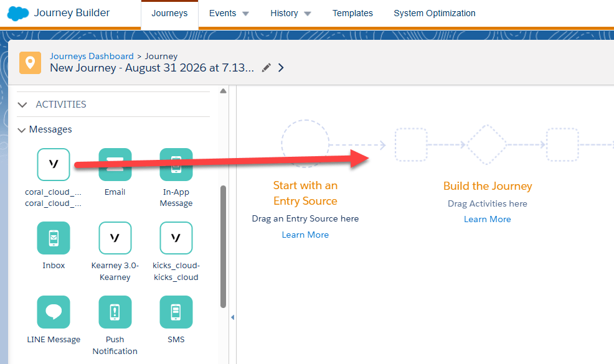Switch to the Journeys tab
Viewport: 614px width, 364px height.
tap(169, 14)
